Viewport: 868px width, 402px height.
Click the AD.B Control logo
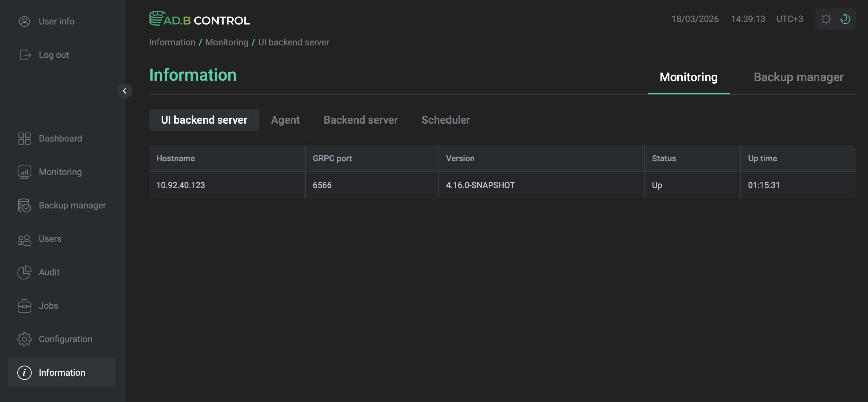[x=199, y=19]
